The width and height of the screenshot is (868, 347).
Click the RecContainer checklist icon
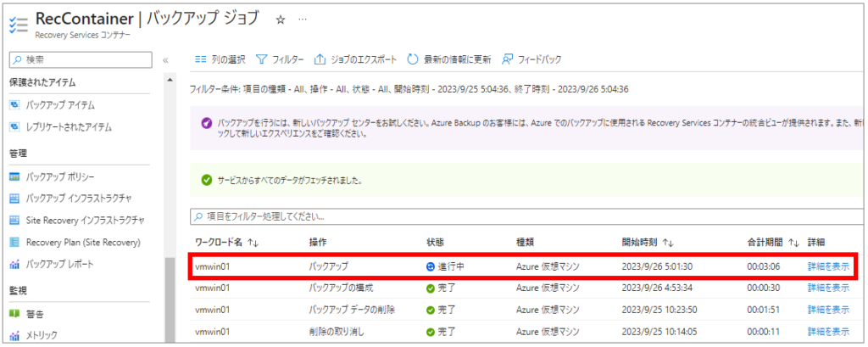[19, 25]
